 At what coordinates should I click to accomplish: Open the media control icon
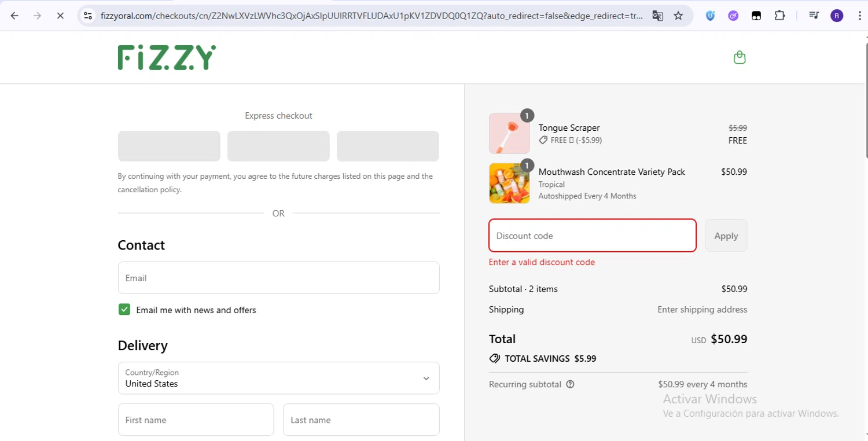[x=814, y=16]
